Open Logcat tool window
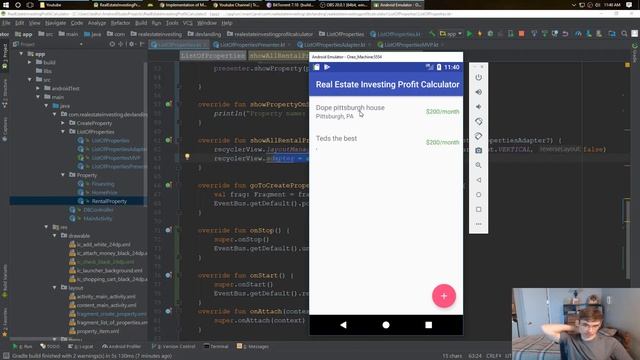Screen dimensions: 640x360 pyautogui.click(x=81, y=346)
